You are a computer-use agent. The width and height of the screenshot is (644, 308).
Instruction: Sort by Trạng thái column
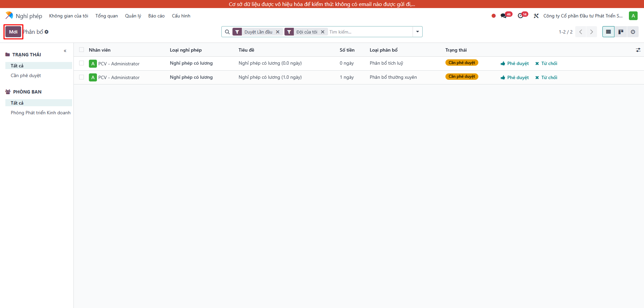[456, 50]
